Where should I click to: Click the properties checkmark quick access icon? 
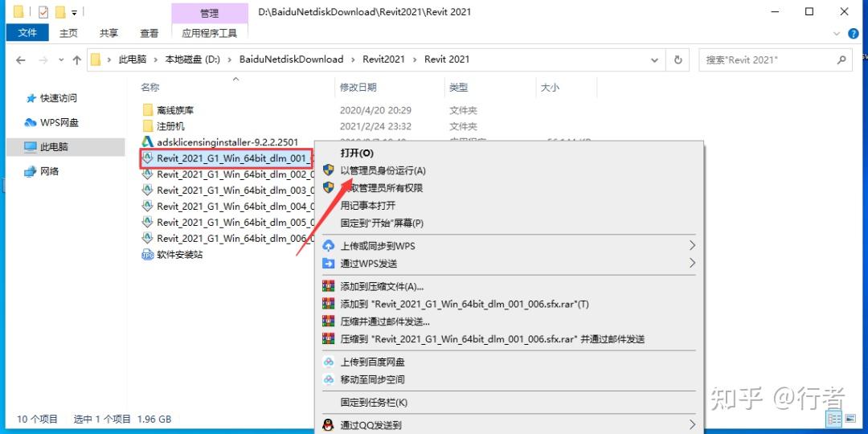click(43, 11)
